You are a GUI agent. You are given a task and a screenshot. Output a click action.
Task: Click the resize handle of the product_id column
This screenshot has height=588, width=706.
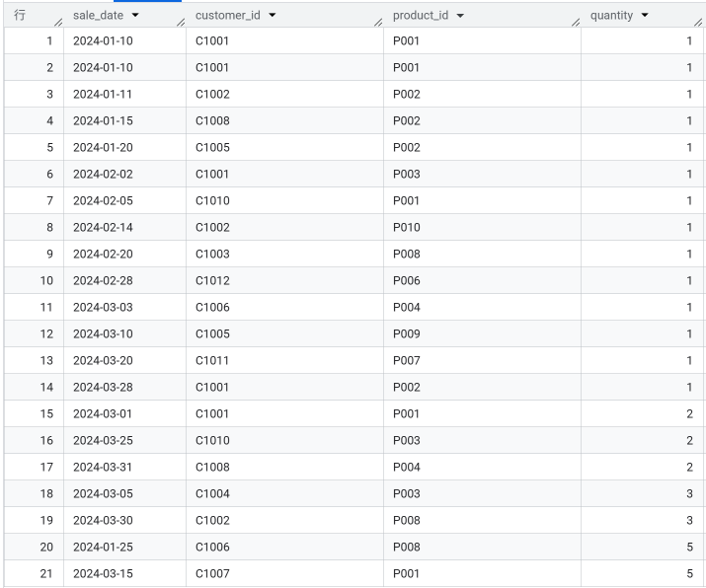coord(574,21)
